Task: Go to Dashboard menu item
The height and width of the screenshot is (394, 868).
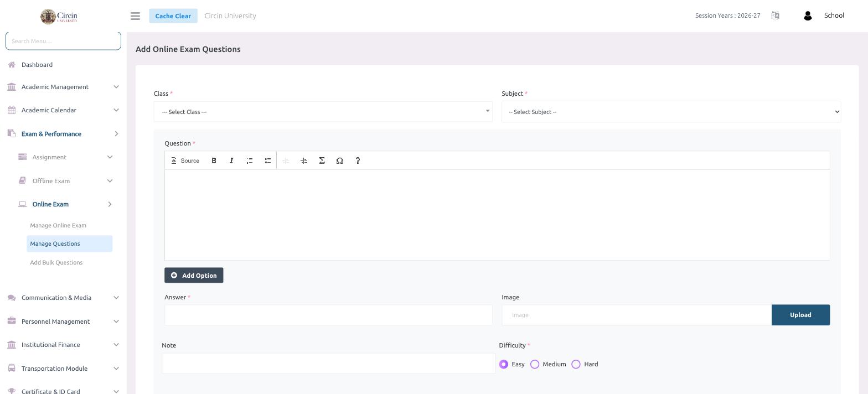Action: pyautogui.click(x=37, y=65)
